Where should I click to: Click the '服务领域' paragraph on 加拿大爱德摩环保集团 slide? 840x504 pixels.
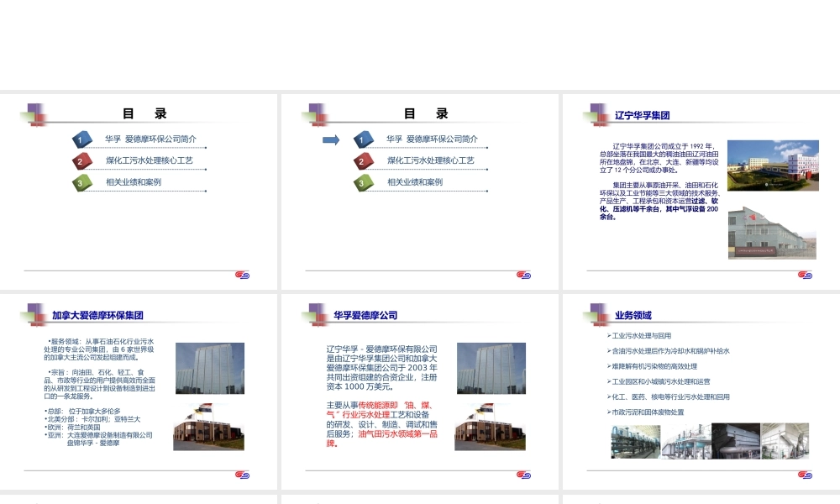pyautogui.click(x=99, y=349)
